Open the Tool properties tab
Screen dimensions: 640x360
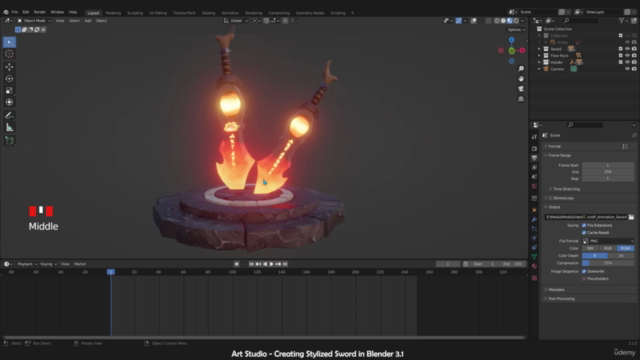coord(534,137)
